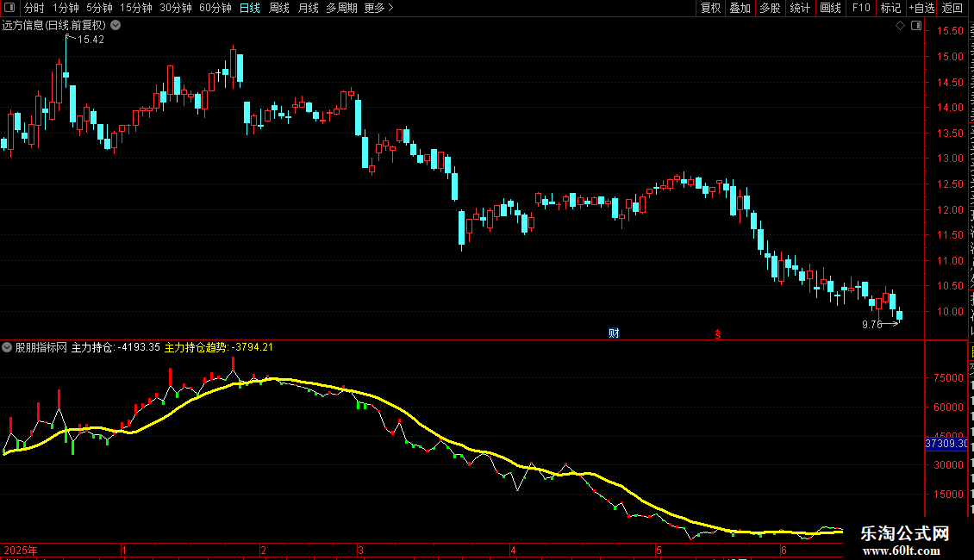974x560 pixels.
Task: Toggle the side panel icon at top-left
Action: pos(9,8)
